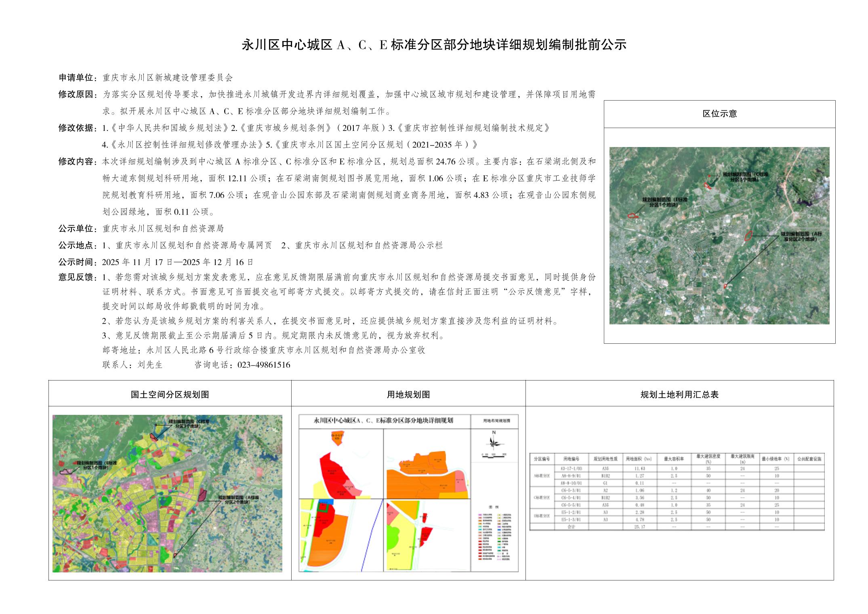Click the 合计 total row in summary table
This screenshot has width=868, height=614.
click(571, 527)
